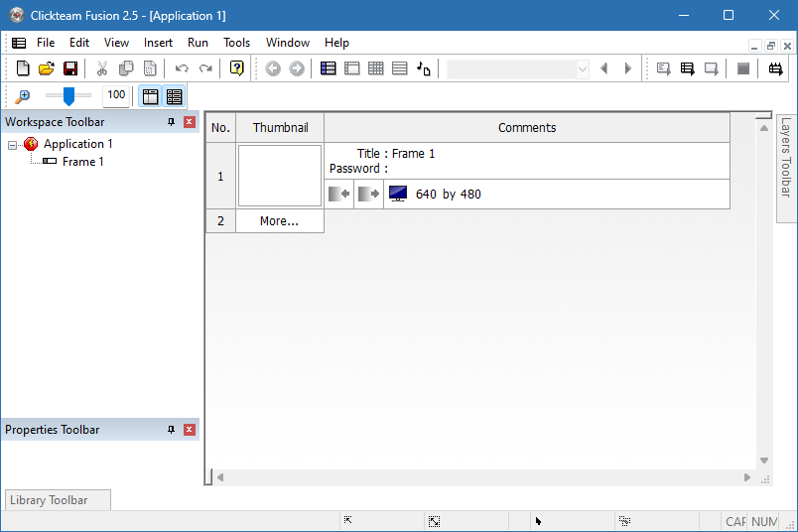The image size is (798, 532).
Task: Create a new application with New icon
Action: pyautogui.click(x=23, y=68)
